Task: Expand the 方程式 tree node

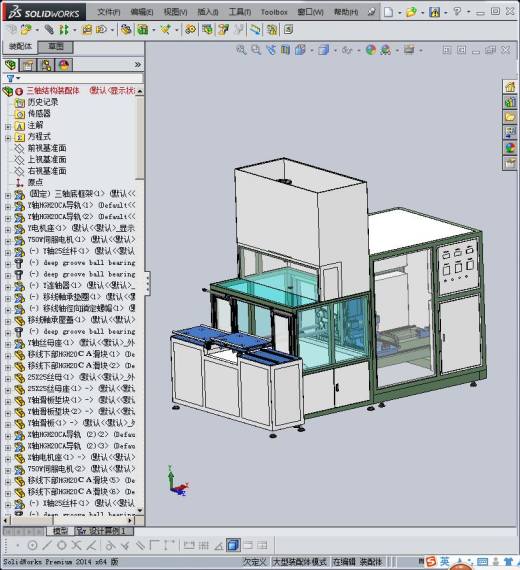Action: coord(8,138)
